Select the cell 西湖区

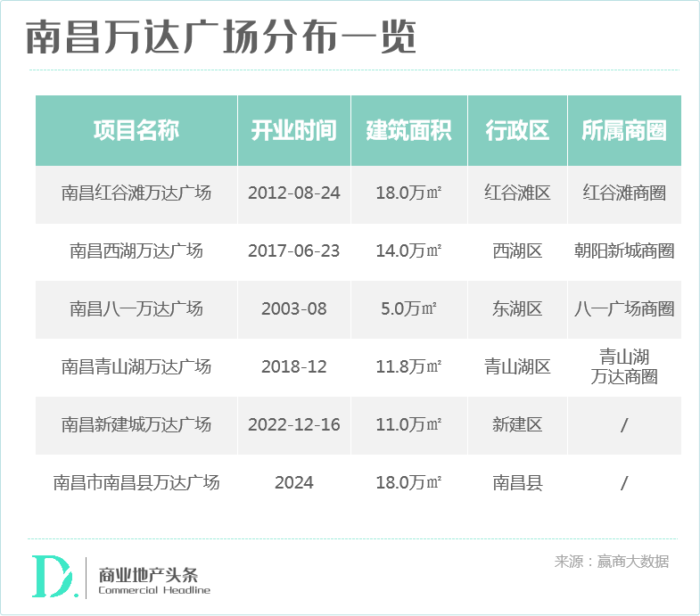[x=517, y=251]
